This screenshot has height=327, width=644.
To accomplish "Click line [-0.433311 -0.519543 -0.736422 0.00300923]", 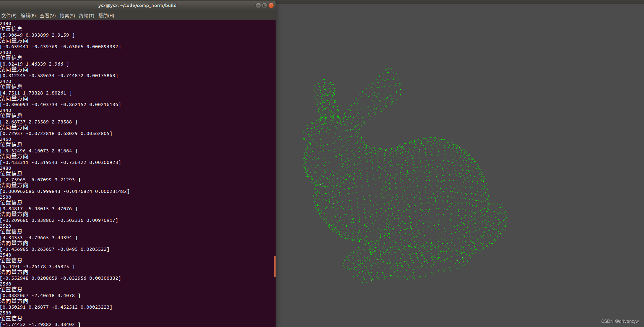I will pyautogui.click(x=60, y=162).
